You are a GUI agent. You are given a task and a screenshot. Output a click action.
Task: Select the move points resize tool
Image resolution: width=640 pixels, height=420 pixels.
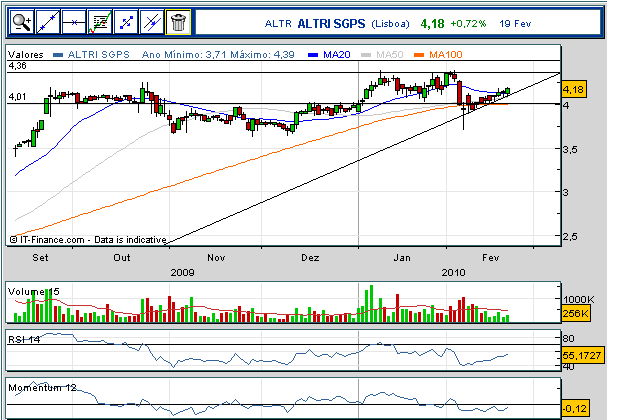126,22
